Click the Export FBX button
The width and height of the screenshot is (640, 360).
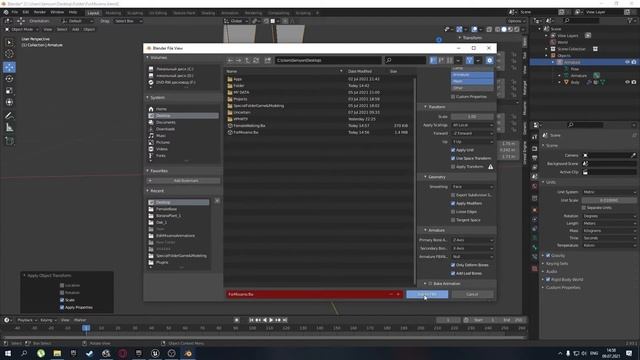tap(427, 294)
